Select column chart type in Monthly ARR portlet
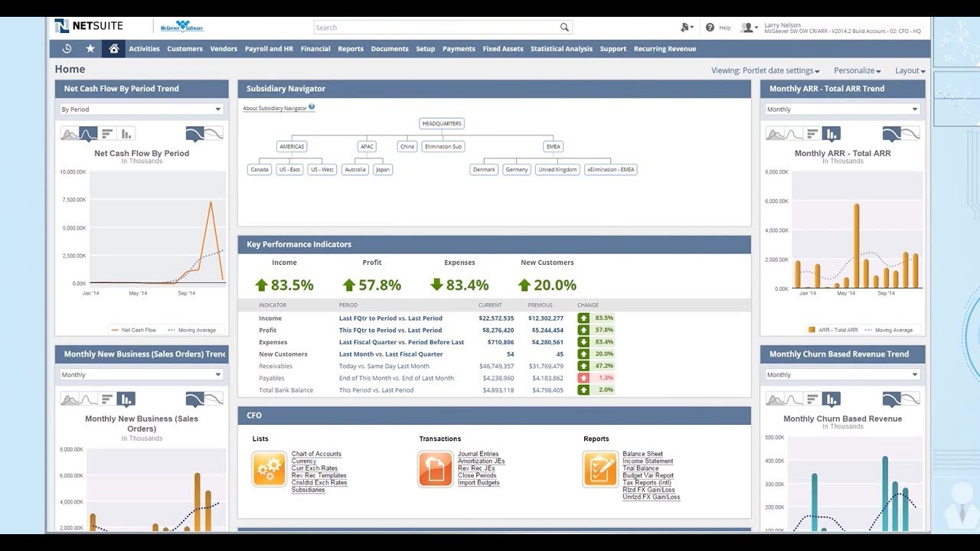Screen dimensions: 980x551 tap(831, 134)
